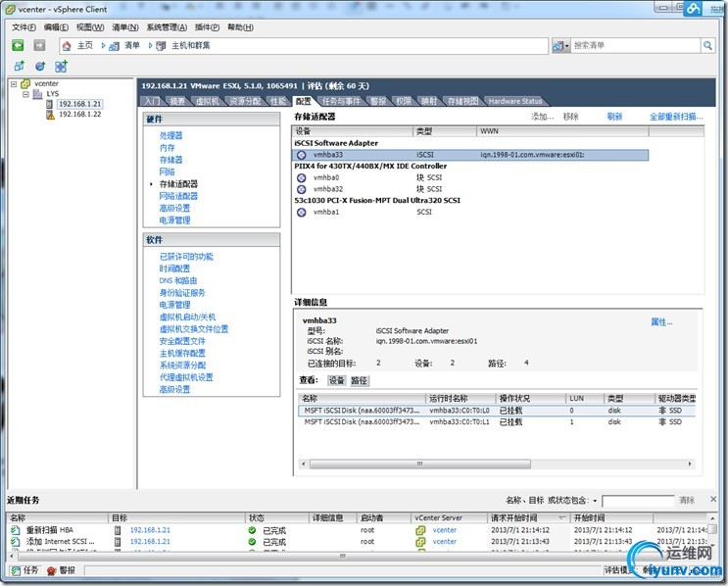This screenshot has width=728, height=586.
Task: Open the 安全配置文件 link
Action: 182,341
